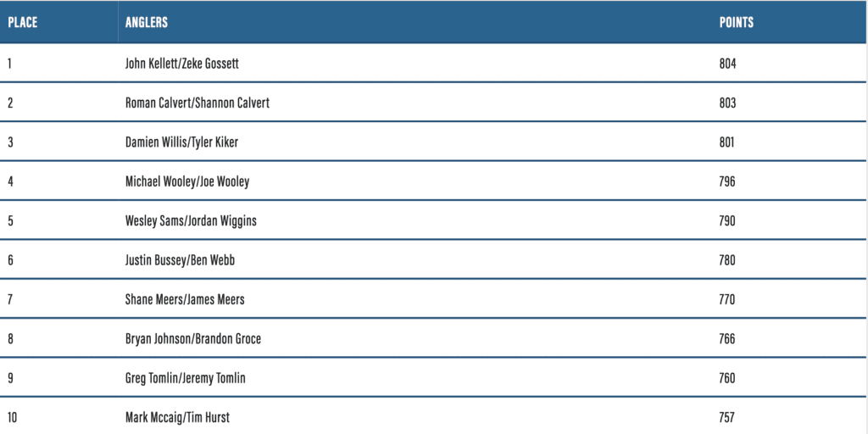Click the PLACE column header
The height and width of the screenshot is (434, 868).
(23, 22)
